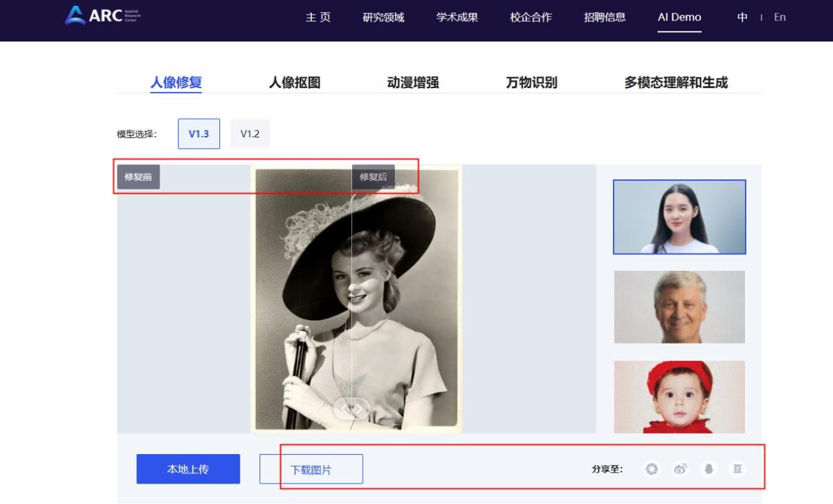This screenshot has width=833, height=504.
Task: Go to the 万物识别 tab
Action: (531, 83)
